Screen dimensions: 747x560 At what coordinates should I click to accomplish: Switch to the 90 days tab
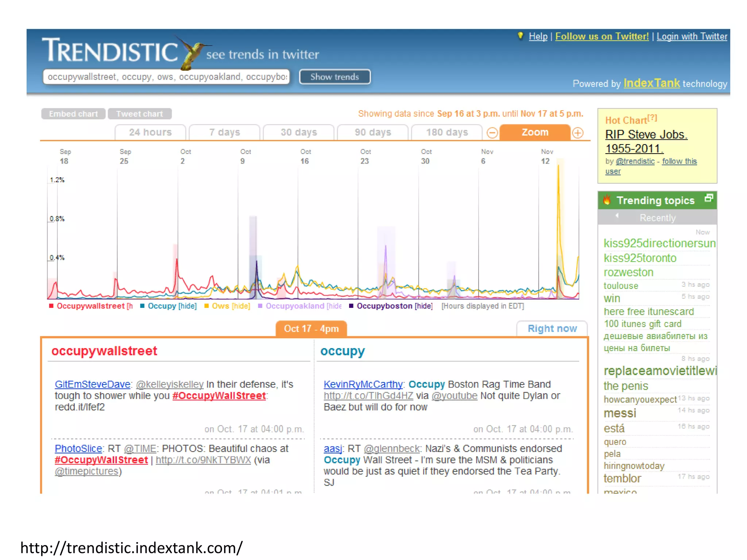click(373, 132)
